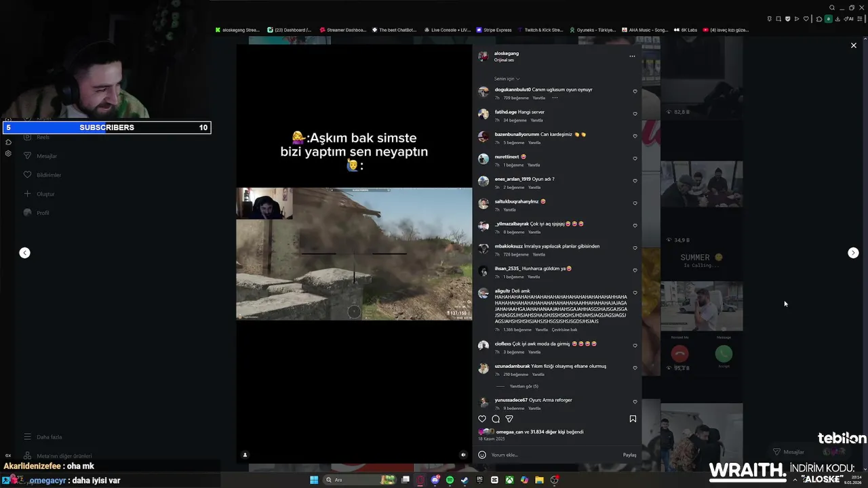Viewport: 868px width, 488px height.
Task: Open browser AI assistant icon
Action: click(x=848, y=19)
